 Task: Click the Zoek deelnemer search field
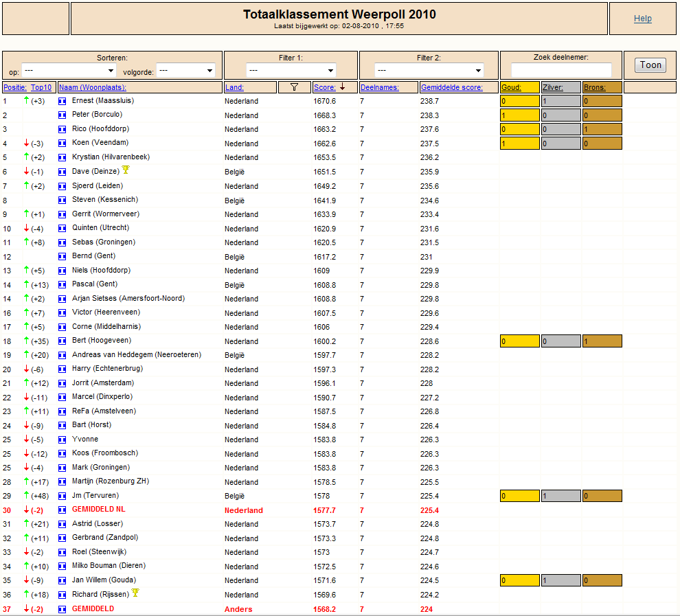tap(561, 70)
